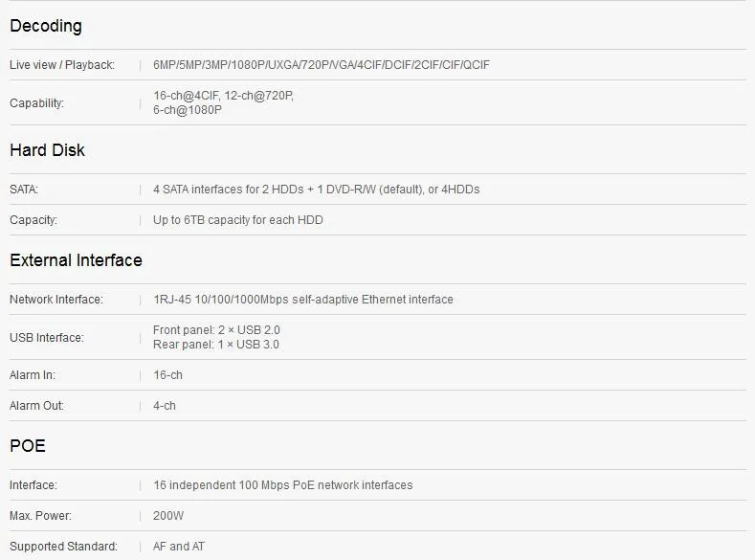755x560 pixels.
Task: Select the Live view / Playback label
Action: click(62, 65)
